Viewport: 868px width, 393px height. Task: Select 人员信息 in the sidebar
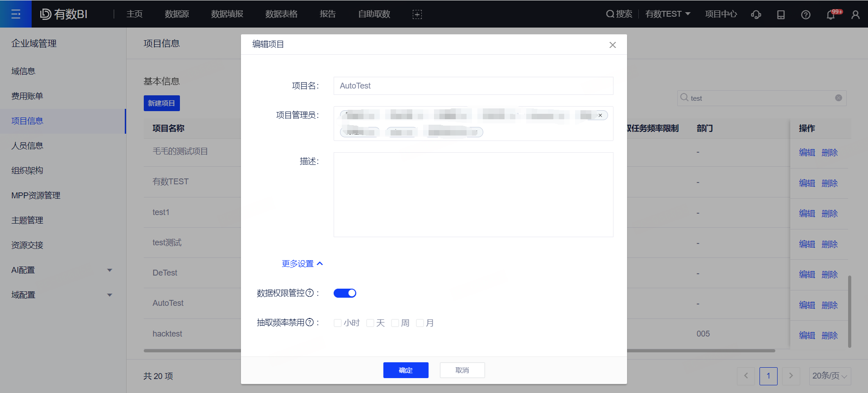pos(27,146)
